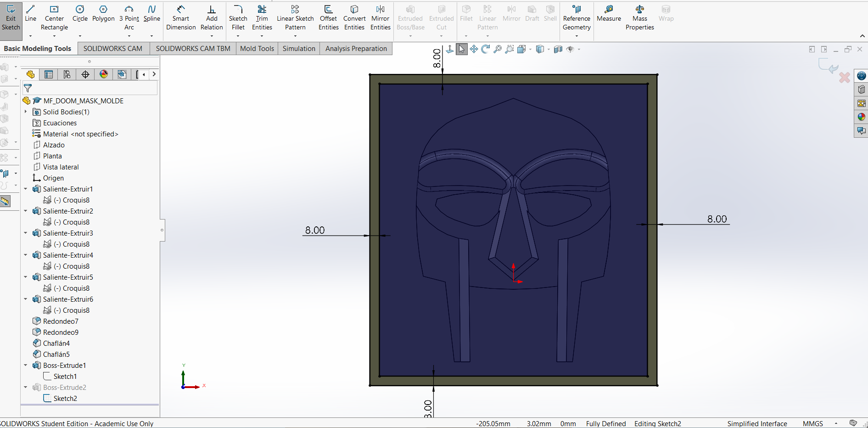
Task: Open Linear Sketch Pattern tool
Action: [x=295, y=18]
